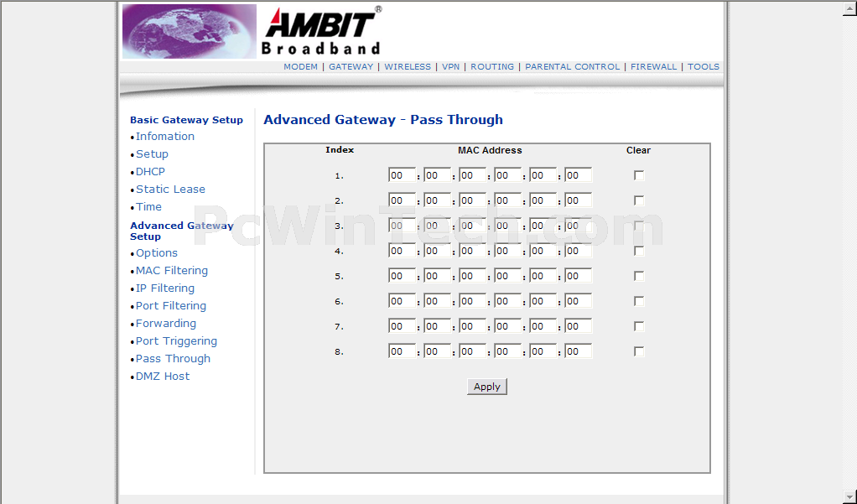This screenshot has width=857, height=504.
Task: Focus third MAC octet field of row 2
Action: tap(472, 200)
